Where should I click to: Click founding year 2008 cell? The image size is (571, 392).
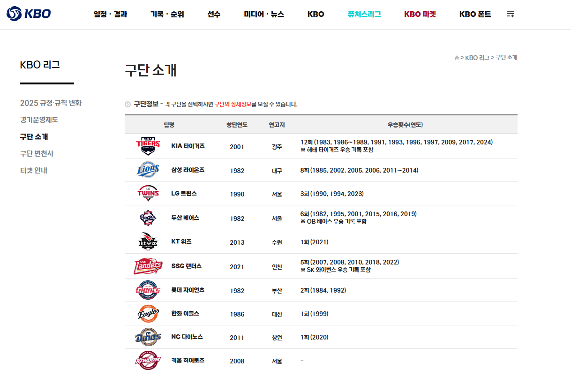237,361
